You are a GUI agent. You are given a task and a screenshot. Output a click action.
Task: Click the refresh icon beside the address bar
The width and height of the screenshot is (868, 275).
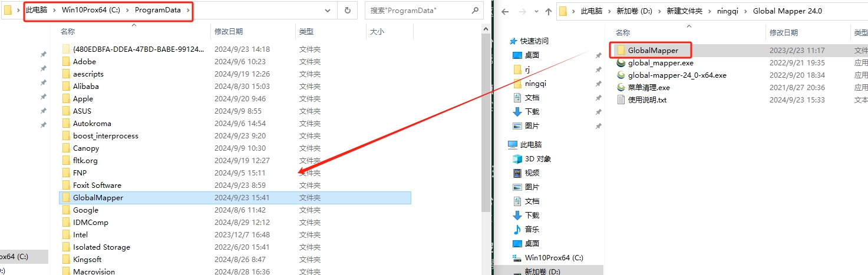coord(348,10)
